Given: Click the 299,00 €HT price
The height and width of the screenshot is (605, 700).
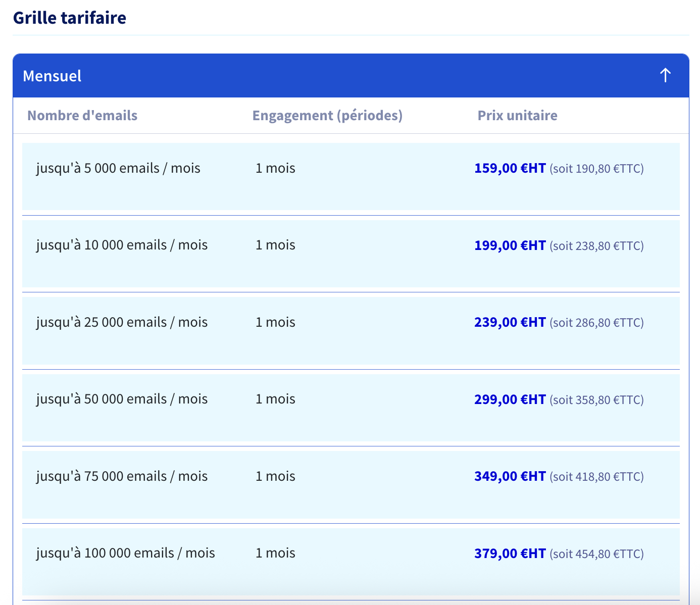Looking at the screenshot, I should tap(510, 399).
